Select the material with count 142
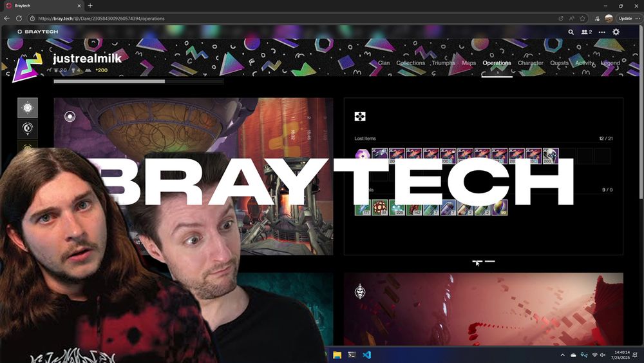Viewport: 644px width, 363px height. 414,208
